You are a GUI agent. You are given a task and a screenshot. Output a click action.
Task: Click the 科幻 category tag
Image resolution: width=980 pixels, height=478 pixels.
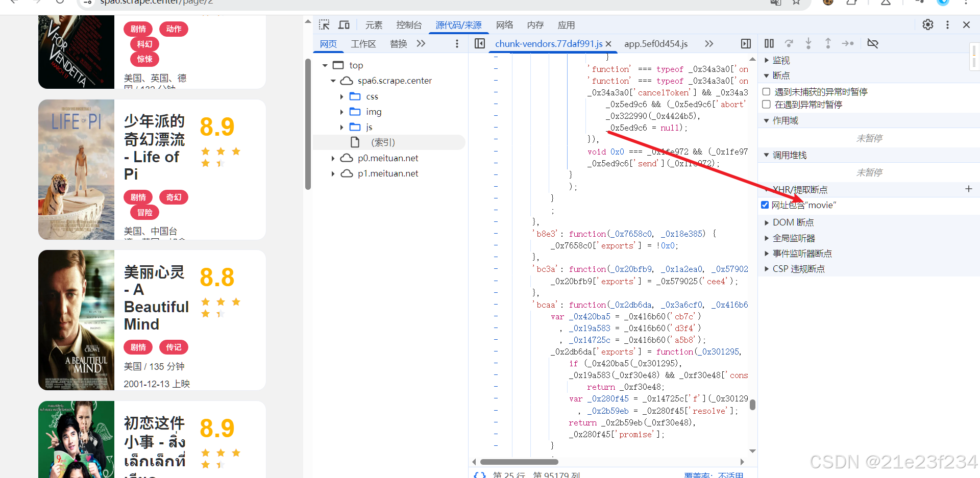point(145,44)
